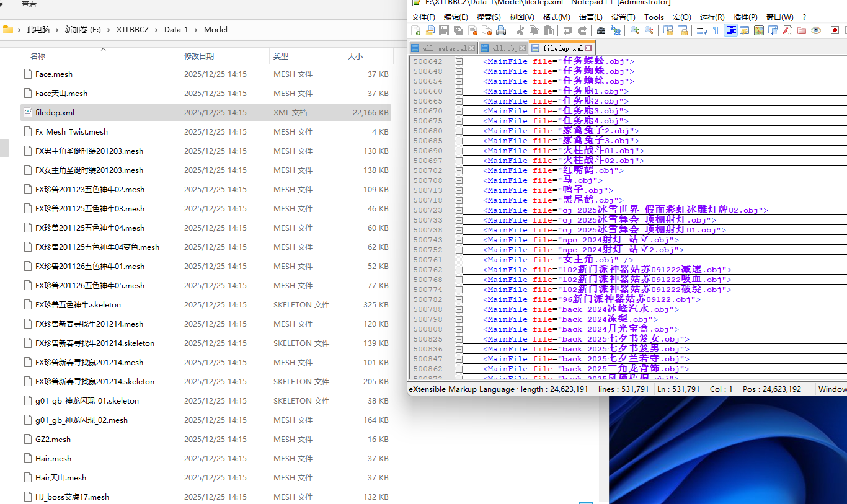Expand the fold at line 500642
The width and height of the screenshot is (847, 504).
point(459,61)
